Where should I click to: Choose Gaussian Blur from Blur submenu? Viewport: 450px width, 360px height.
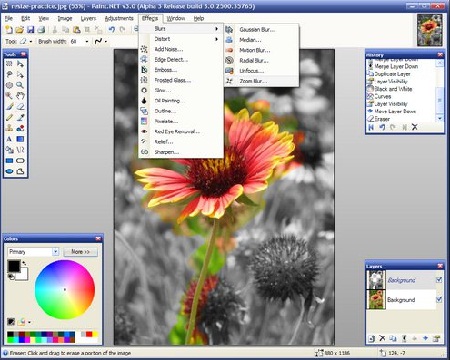pos(261,30)
